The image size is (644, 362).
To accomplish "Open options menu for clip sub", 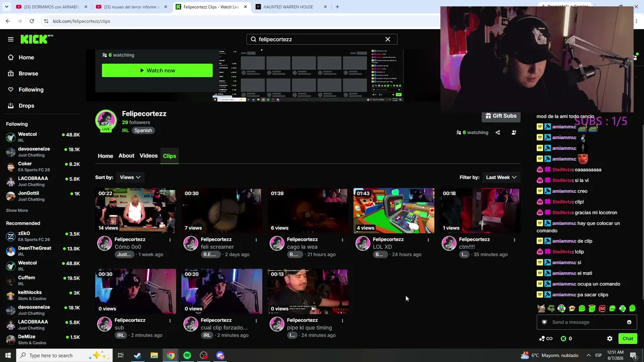I will click(x=170, y=320).
